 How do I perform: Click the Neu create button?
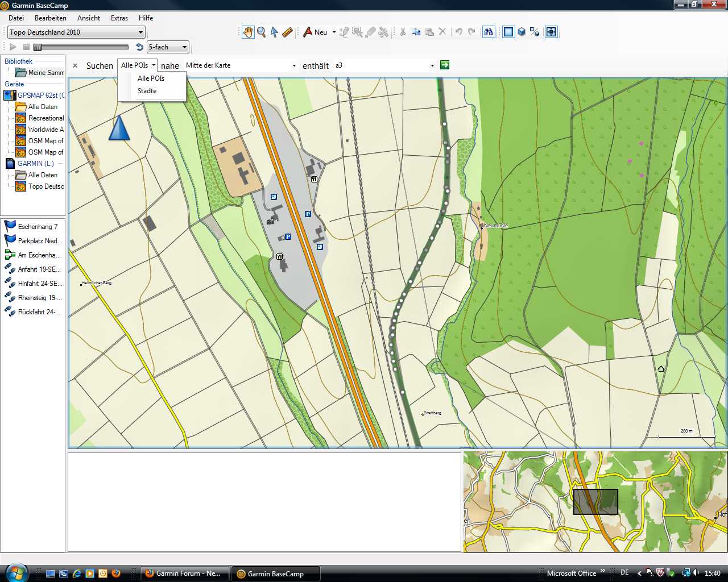coord(315,32)
